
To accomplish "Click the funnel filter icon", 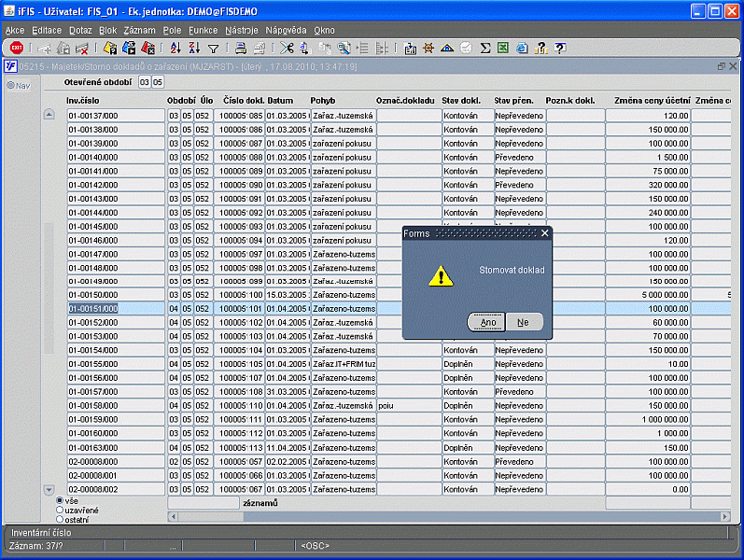I will [214, 49].
